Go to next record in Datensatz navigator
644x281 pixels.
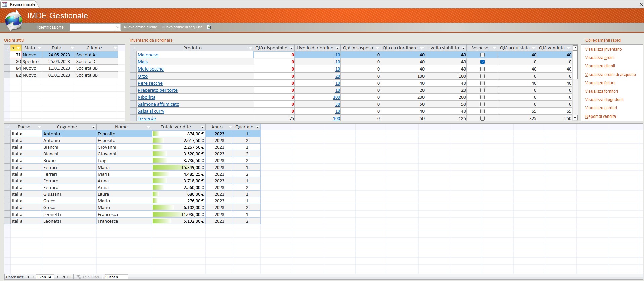pyautogui.click(x=57, y=277)
